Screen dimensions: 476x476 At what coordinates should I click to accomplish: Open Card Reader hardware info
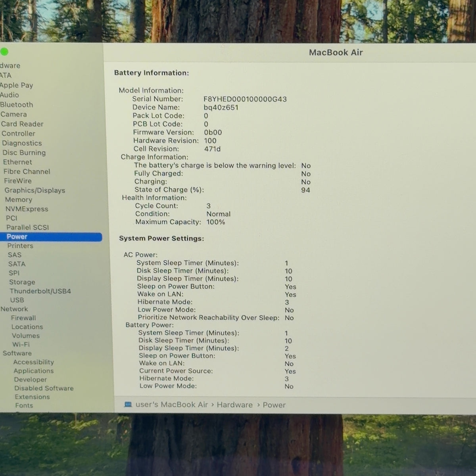(x=22, y=124)
